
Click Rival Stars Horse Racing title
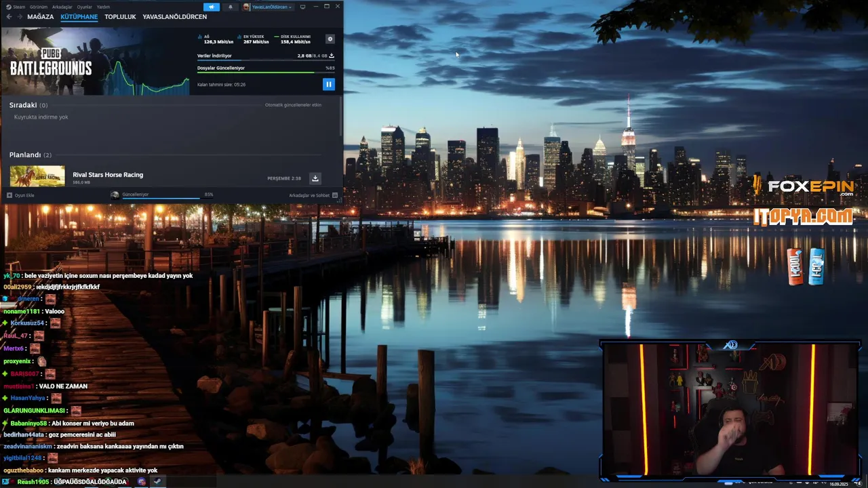(x=108, y=175)
